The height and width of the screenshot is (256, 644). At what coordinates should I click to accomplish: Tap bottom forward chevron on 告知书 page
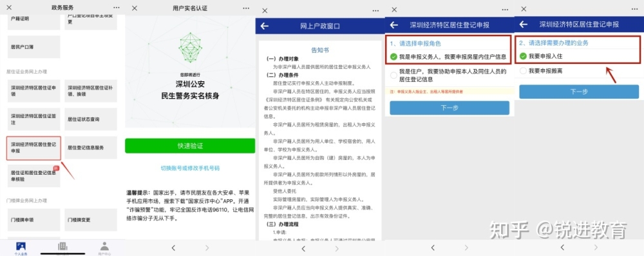(x=337, y=249)
